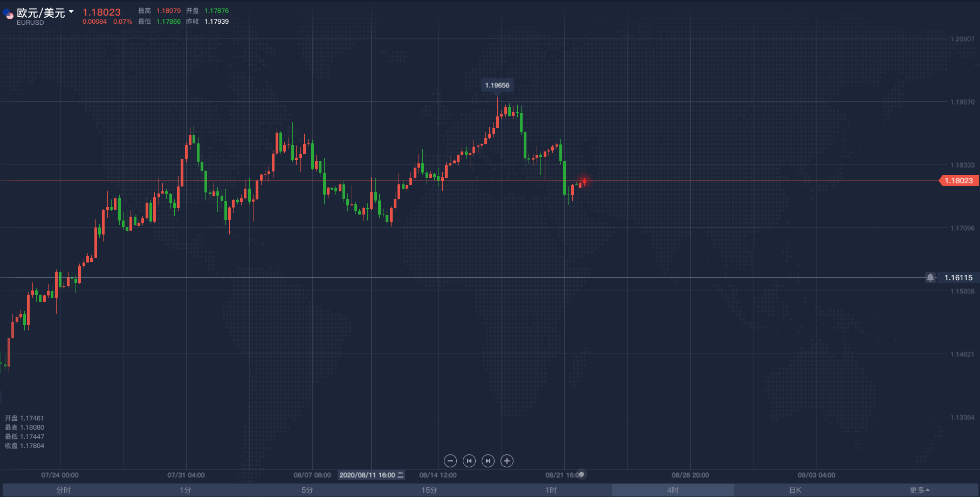980x497 pixels.
Task: Select the 4时 timeframe tab
Action: click(x=673, y=490)
